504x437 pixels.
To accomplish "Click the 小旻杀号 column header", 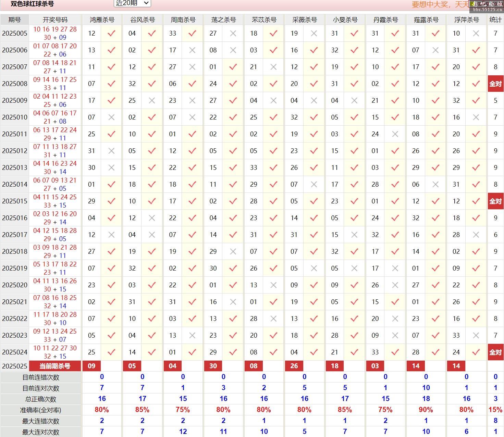I will [345, 20].
